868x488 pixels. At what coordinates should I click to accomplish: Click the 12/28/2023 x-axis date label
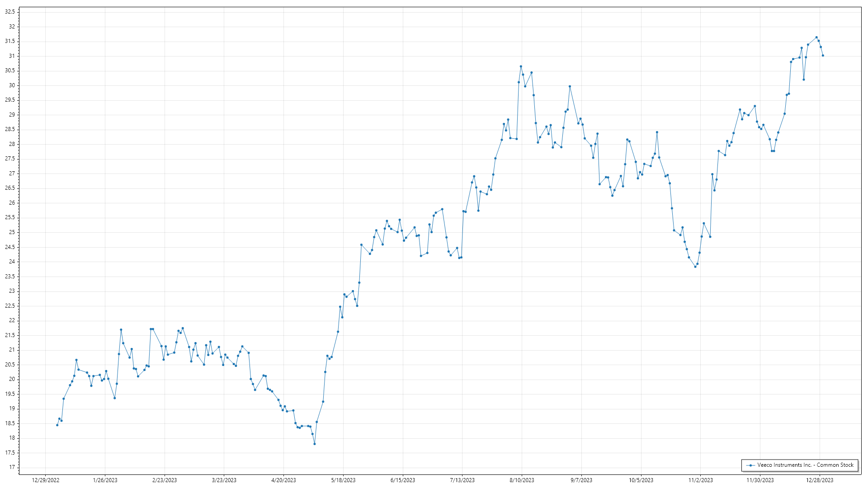[x=820, y=480]
